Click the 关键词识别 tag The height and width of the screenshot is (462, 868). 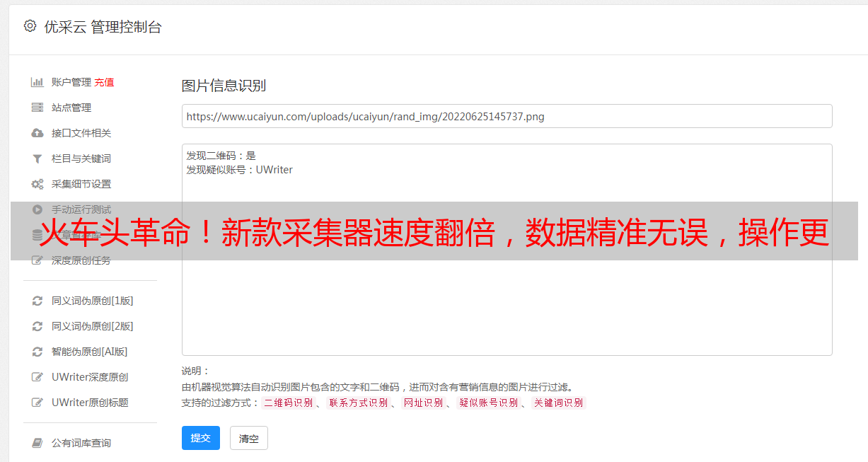(x=559, y=403)
